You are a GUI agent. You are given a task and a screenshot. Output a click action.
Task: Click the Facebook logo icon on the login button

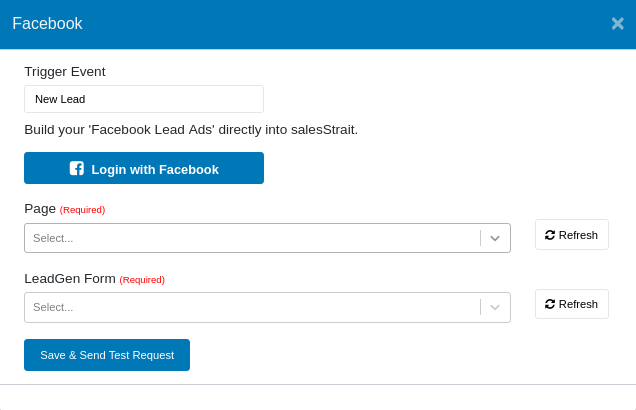coord(76,169)
